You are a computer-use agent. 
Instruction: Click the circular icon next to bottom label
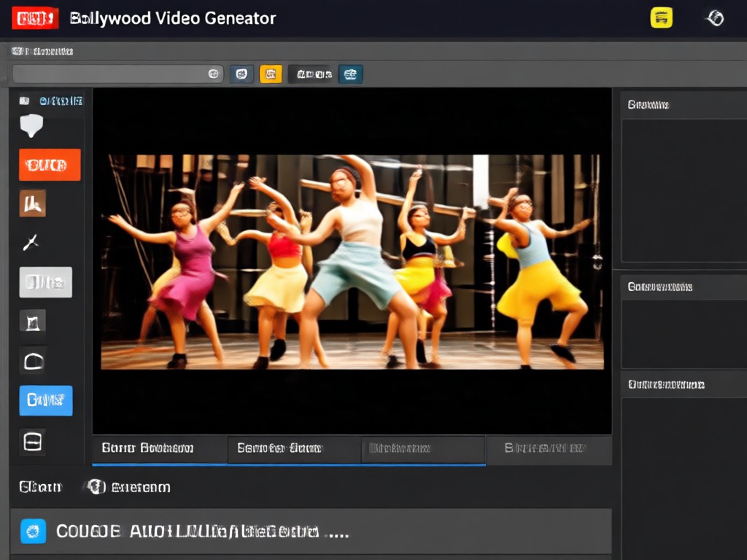pos(96,486)
